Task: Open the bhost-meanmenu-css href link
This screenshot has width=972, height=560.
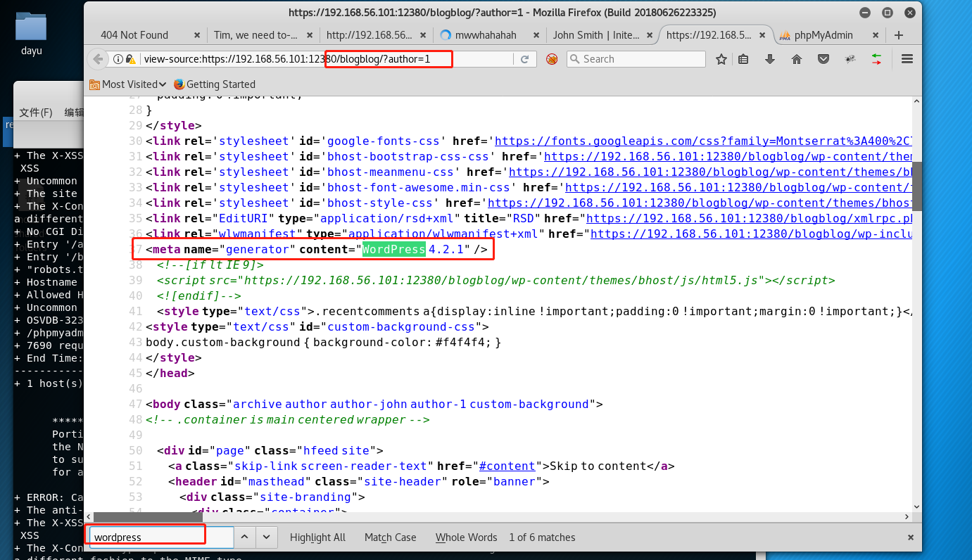Action: (711, 172)
